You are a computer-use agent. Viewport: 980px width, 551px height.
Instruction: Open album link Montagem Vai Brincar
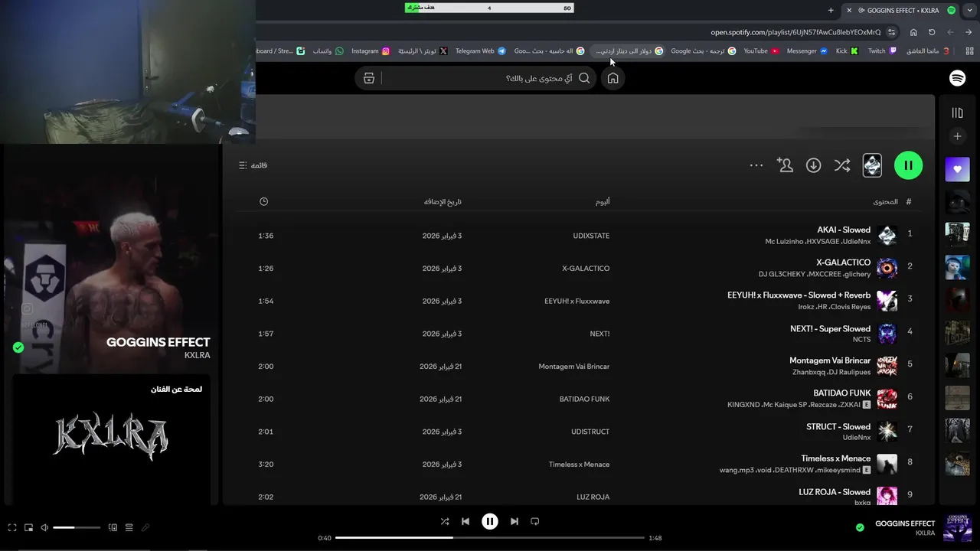pos(573,367)
